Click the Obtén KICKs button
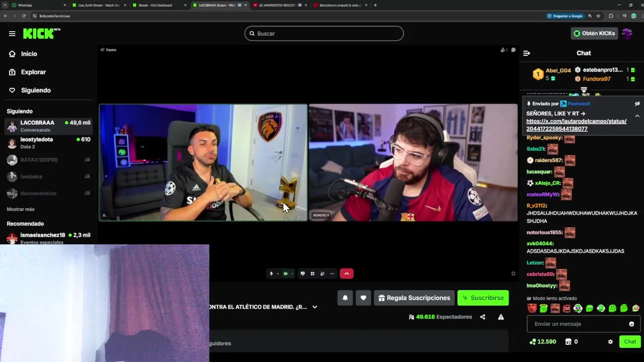The image size is (644, 362). pyautogui.click(x=594, y=34)
